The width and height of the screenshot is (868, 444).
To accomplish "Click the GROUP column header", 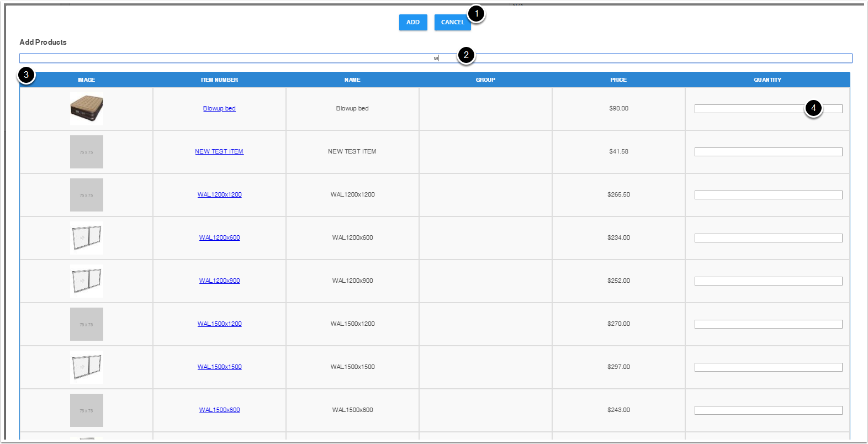I will [x=485, y=80].
